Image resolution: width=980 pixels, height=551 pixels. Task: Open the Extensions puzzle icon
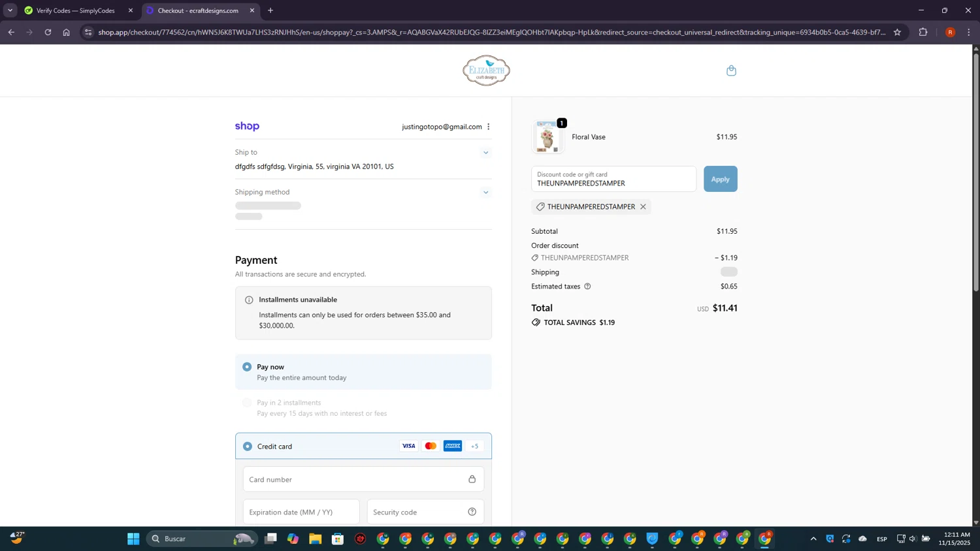[x=923, y=32]
